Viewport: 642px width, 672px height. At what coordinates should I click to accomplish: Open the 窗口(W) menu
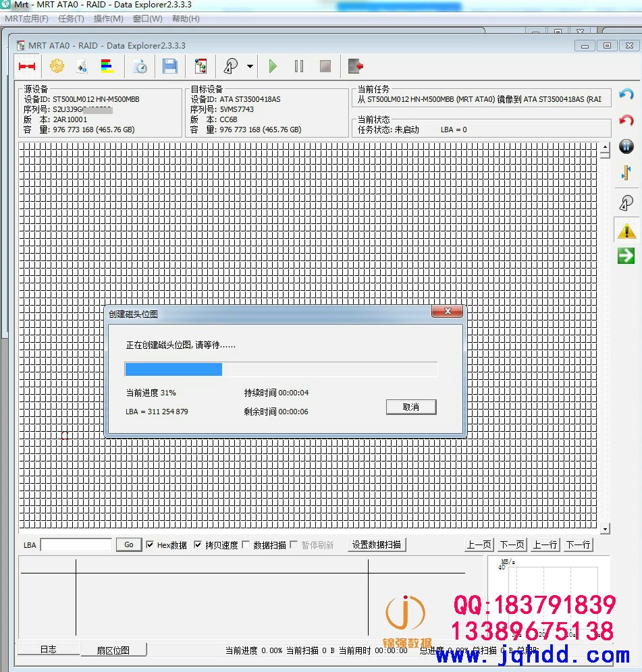pos(148,19)
